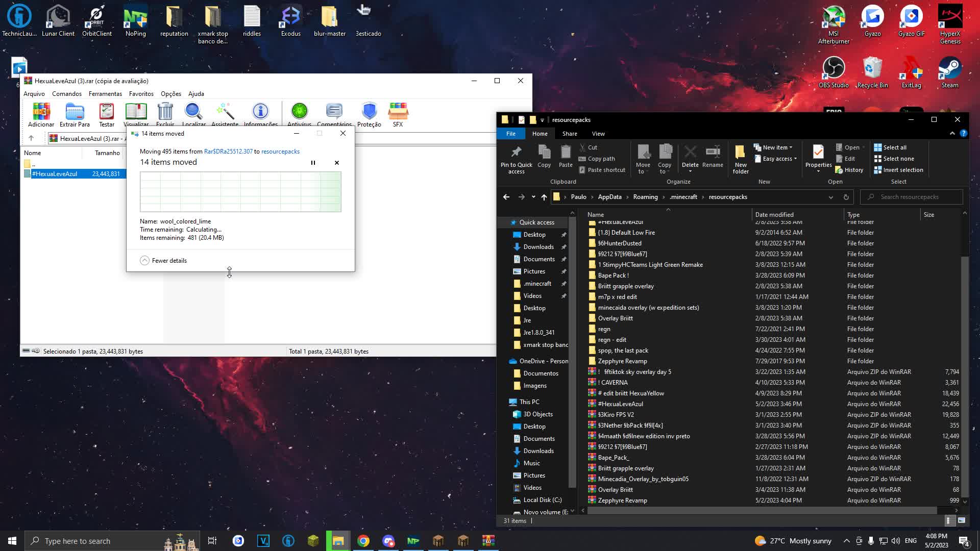Image resolution: width=980 pixels, height=551 pixels.
Task: Expand address bar history dropdown
Action: coord(830,197)
